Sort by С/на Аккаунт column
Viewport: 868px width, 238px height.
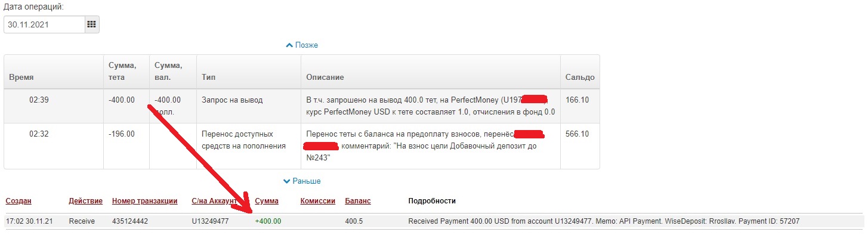click(x=215, y=201)
